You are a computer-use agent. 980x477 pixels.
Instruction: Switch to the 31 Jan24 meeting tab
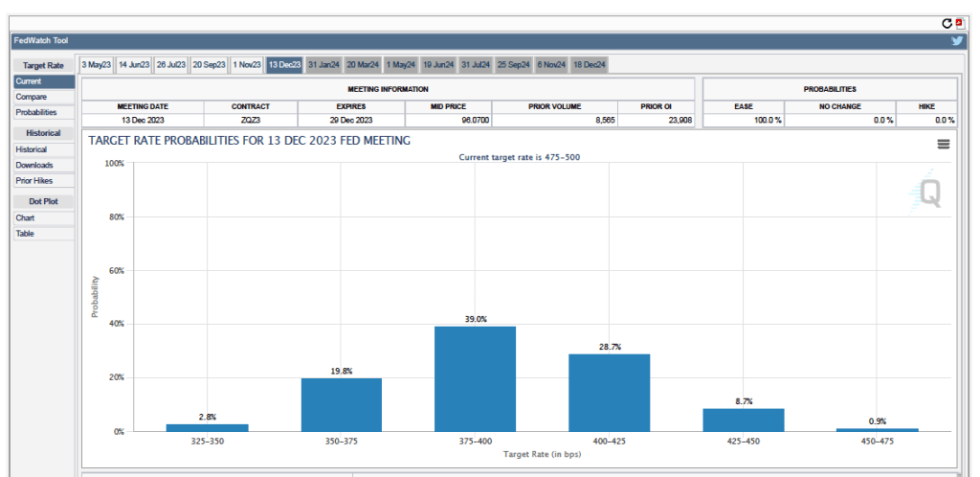point(323,65)
